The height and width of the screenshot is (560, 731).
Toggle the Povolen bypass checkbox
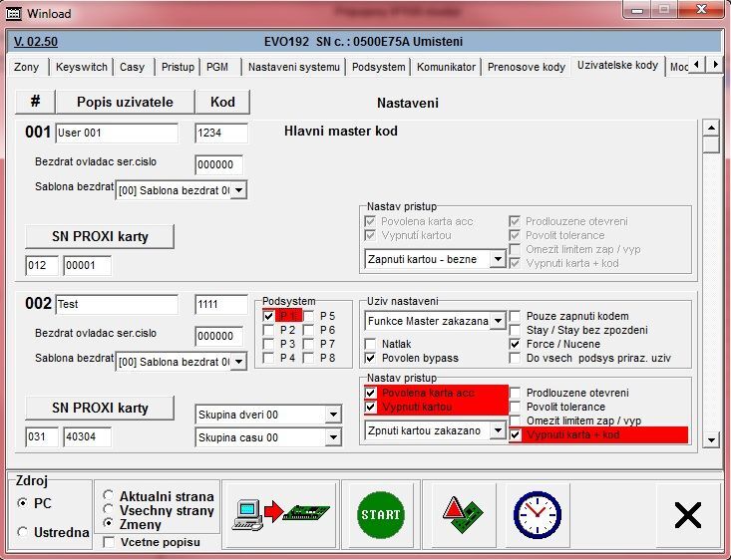371,358
